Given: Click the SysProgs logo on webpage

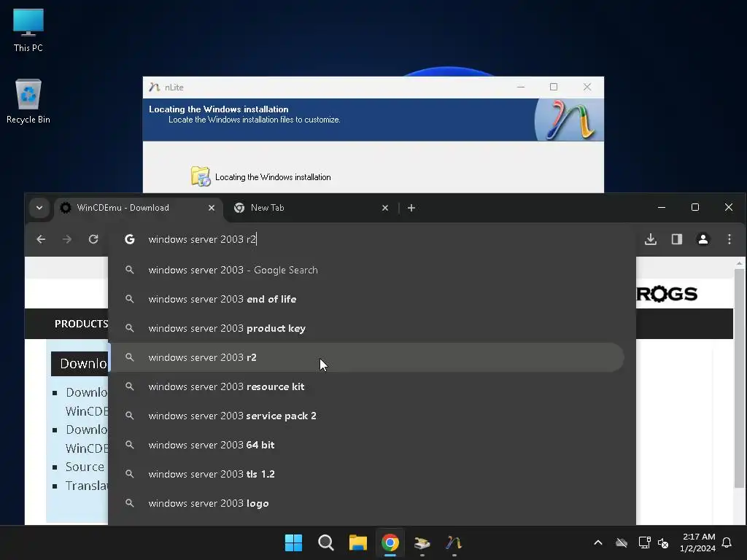Looking at the screenshot, I should (667, 294).
